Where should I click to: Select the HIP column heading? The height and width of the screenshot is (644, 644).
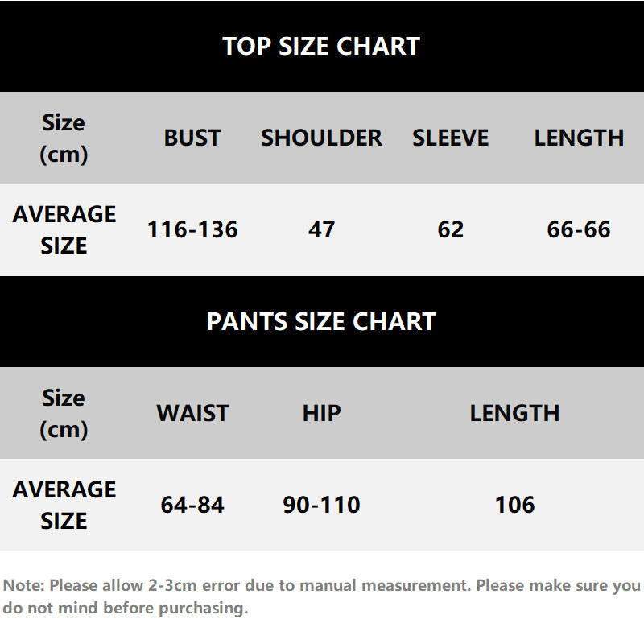coord(321,413)
